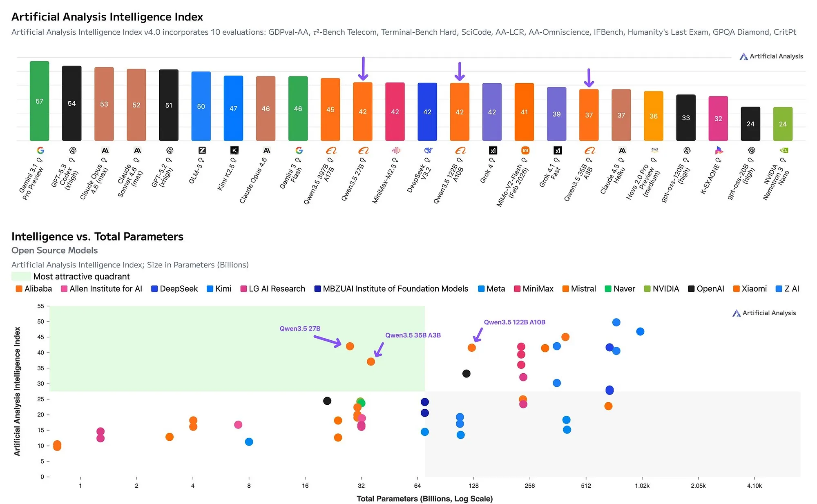817x504 pixels.
Task: Click the black bar with value 33
Action: (x=686, y=118)
